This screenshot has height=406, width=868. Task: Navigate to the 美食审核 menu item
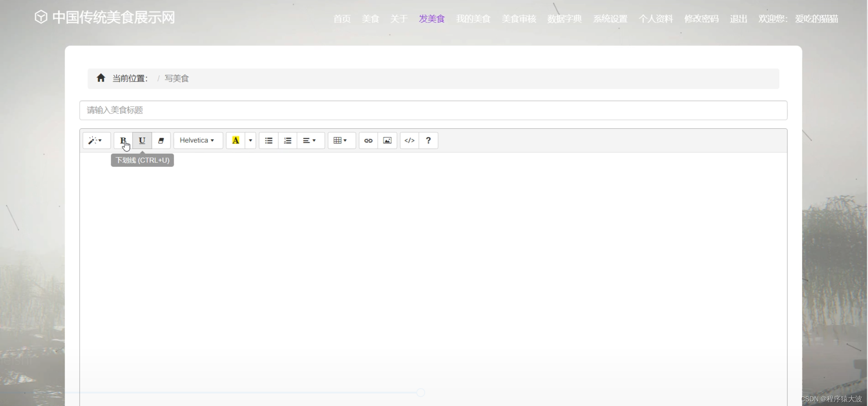519,19
